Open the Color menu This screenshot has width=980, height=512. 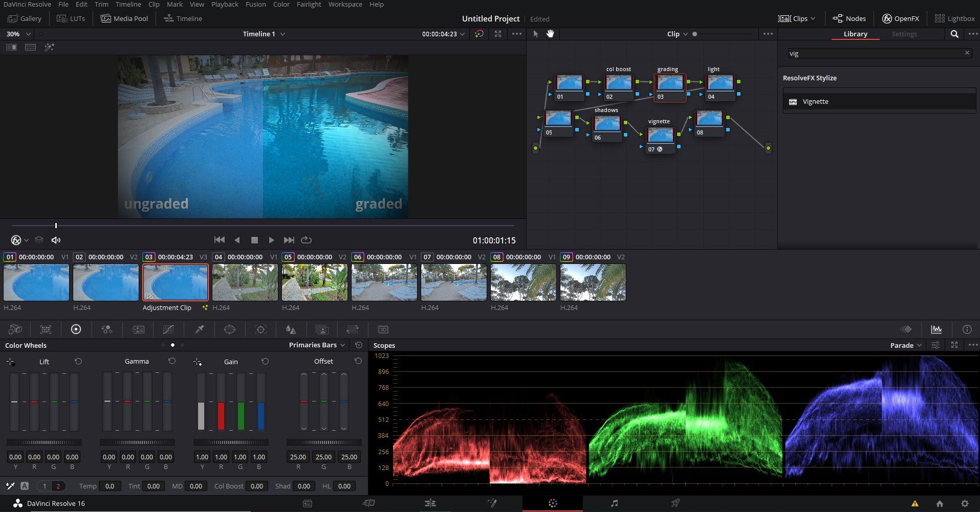point(281,4)
